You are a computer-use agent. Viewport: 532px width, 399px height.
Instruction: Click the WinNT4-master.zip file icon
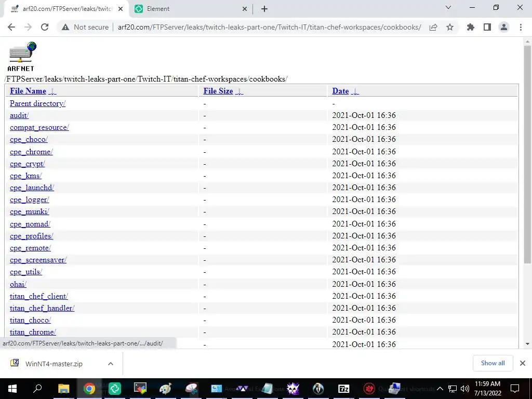click(x=15, y=363)
